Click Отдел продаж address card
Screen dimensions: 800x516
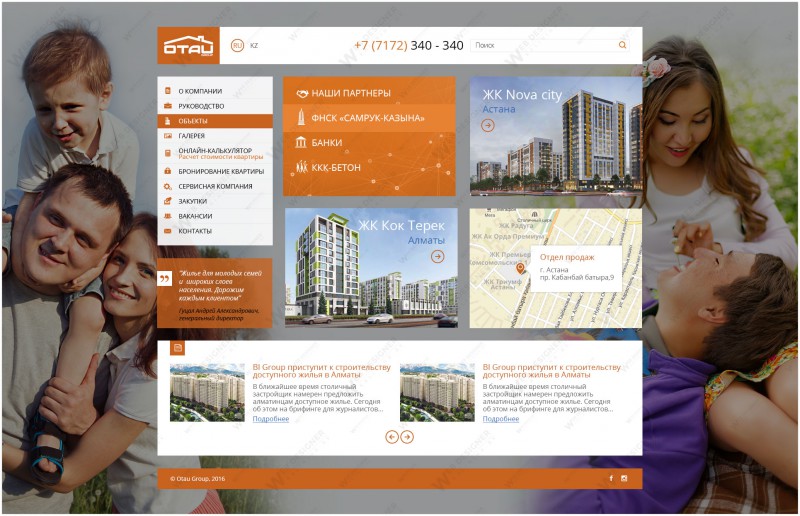pos(576,268)
